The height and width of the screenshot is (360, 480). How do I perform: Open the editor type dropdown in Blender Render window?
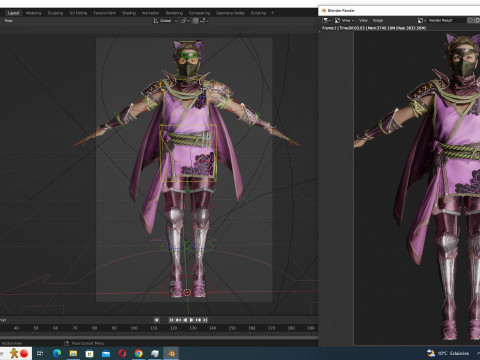(x=327, y=21)
